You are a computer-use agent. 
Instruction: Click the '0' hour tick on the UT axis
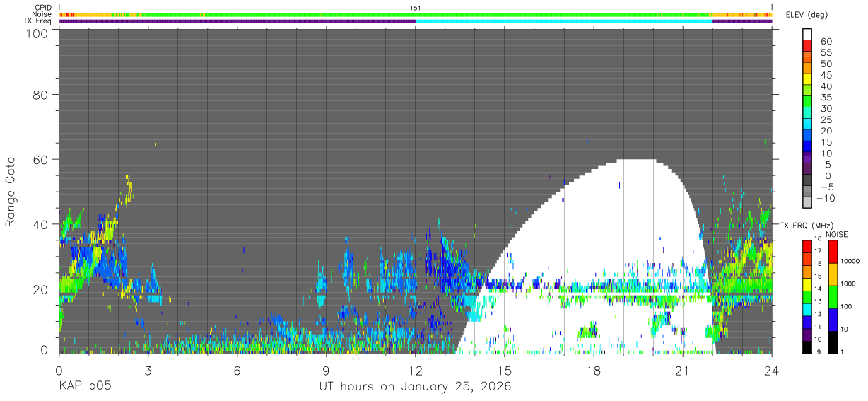coord(59,370)
